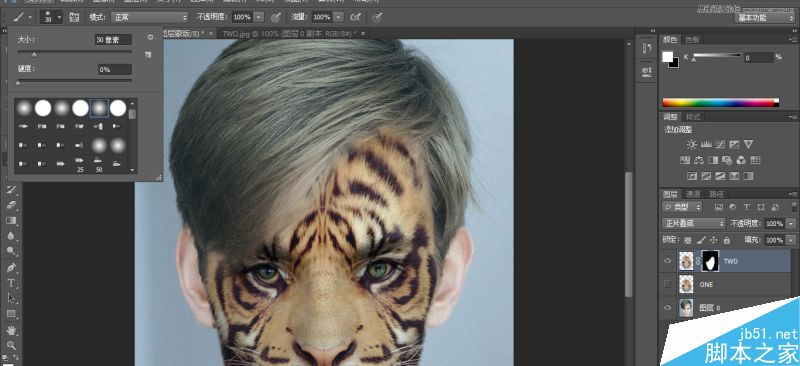Toggle pressure for opacity button
This screenshot has width=800, height=366.
point(276,17)
